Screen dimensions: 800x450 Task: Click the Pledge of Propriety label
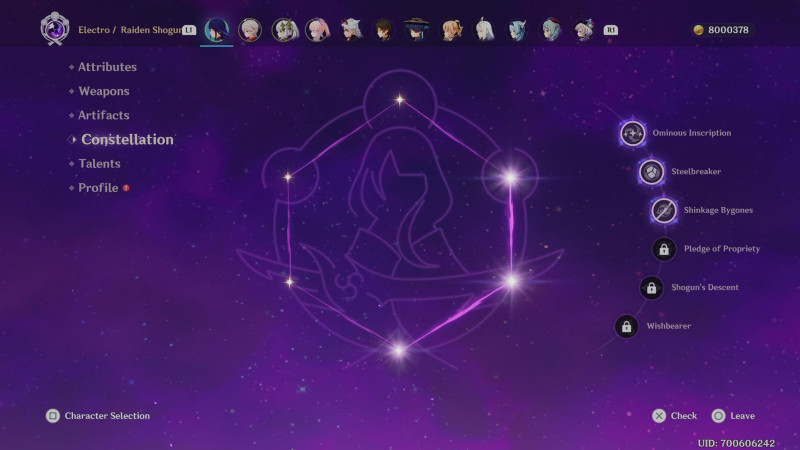tap(722, 248)
